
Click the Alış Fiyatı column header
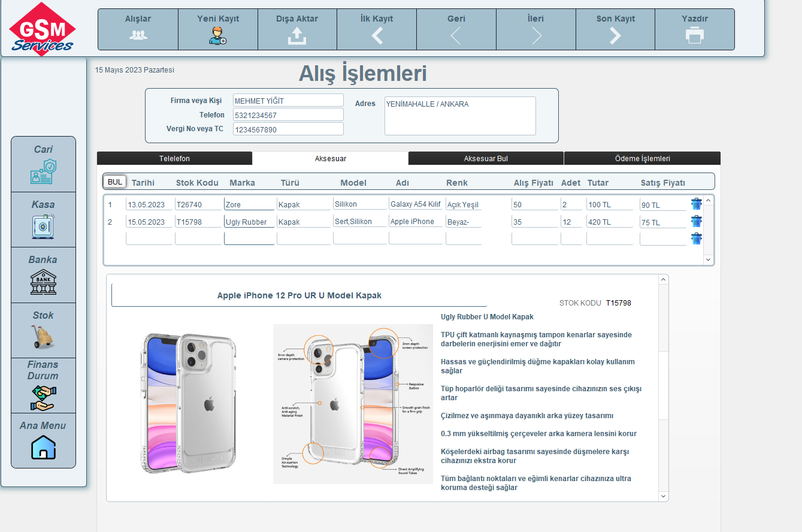point(534,183)
